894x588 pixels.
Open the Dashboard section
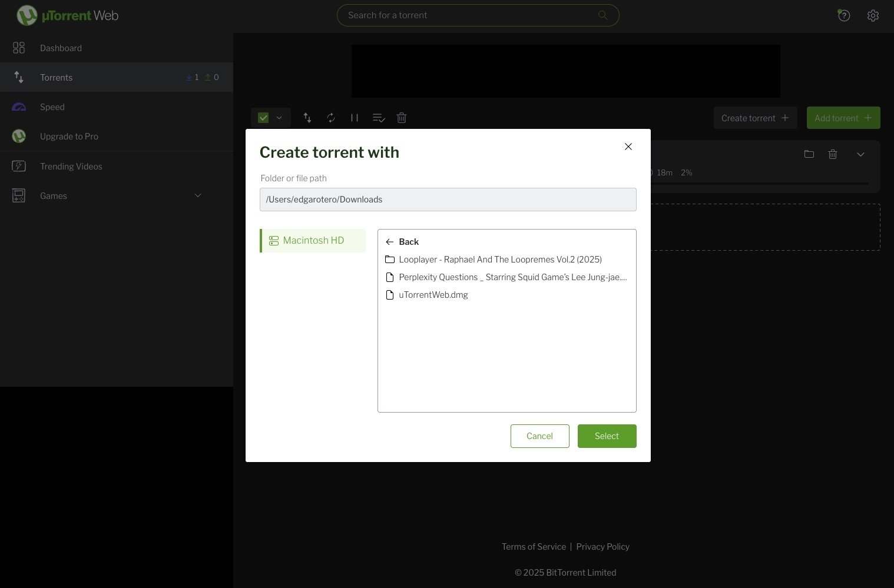pyautogui.click(x=117, y=48)
